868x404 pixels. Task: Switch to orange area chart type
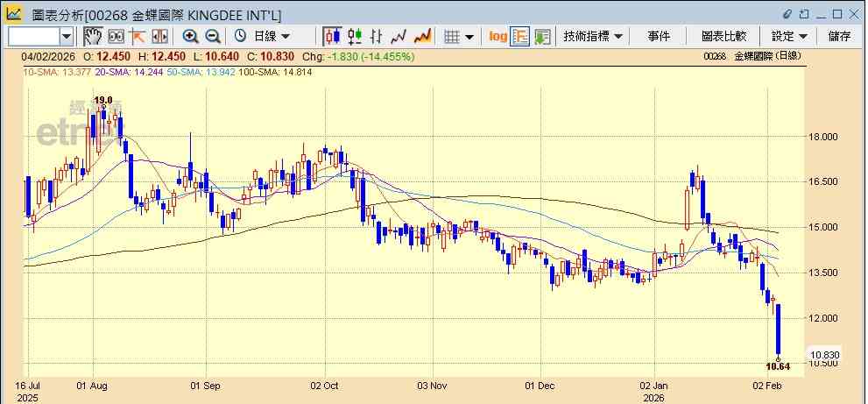tap(423, 37)
